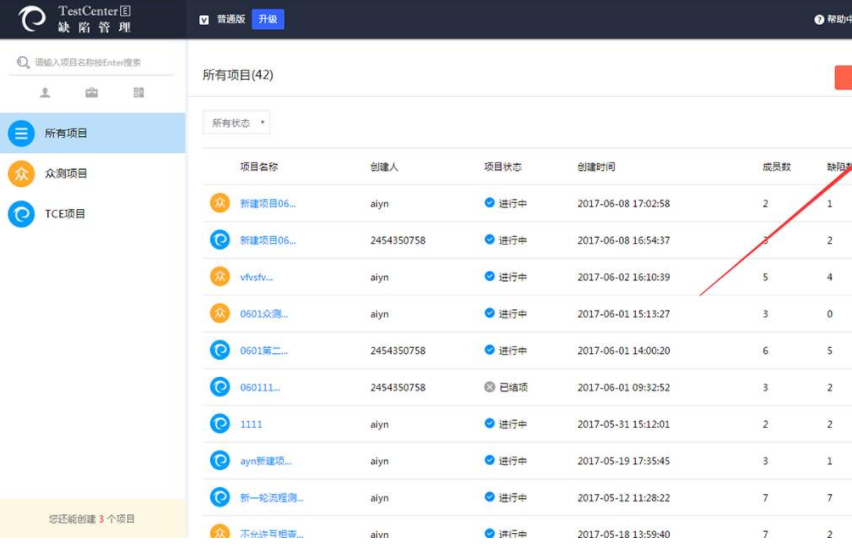Open the ayn新建项 project link

[266, 461]
